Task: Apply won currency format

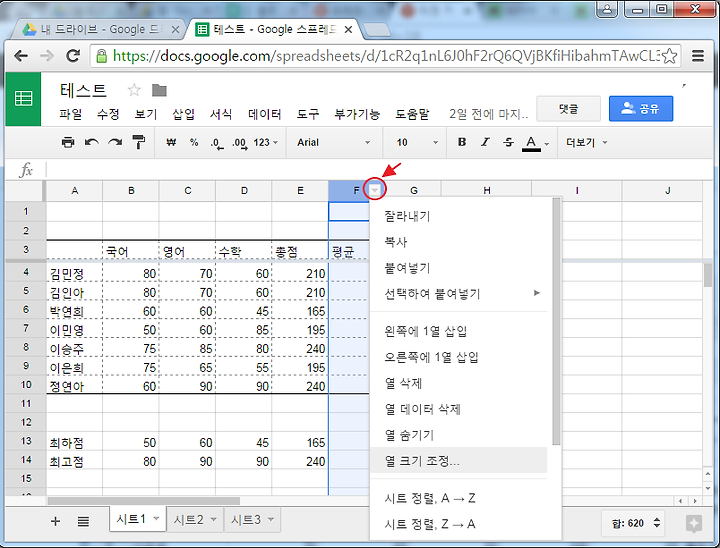Action: tap(171, 142)
